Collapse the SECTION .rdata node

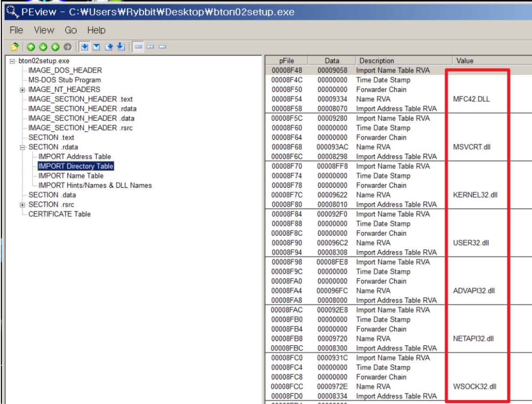pos(22,147)
